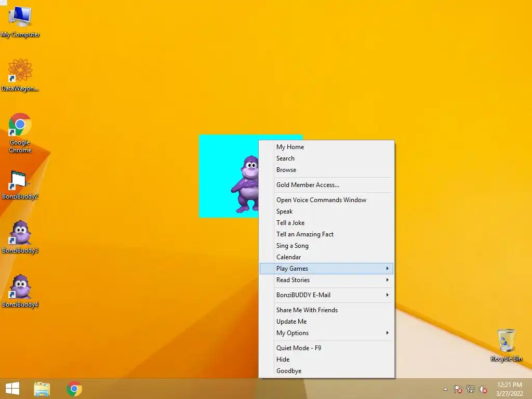Screen dimensions: 532x399
Task: Select the Google Chrome desktop shortcut
Action: pyautogui.click(x=20, y=132)
